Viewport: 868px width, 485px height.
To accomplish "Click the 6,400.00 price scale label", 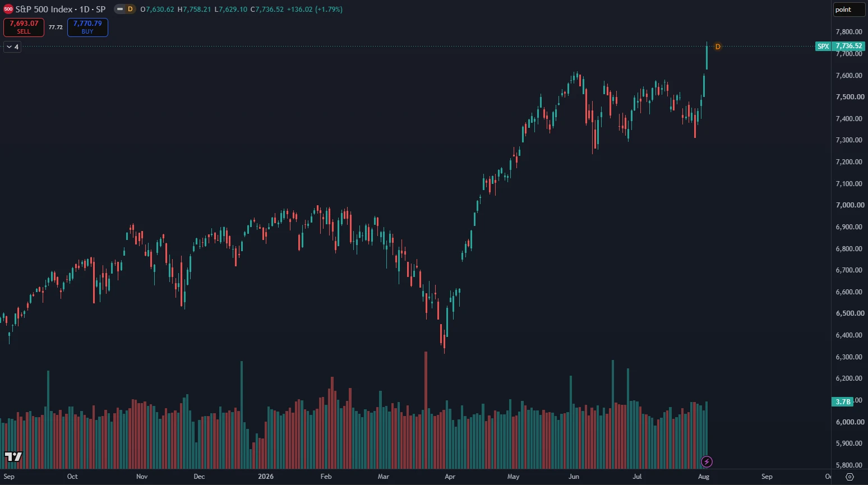I will pos(849,335).
